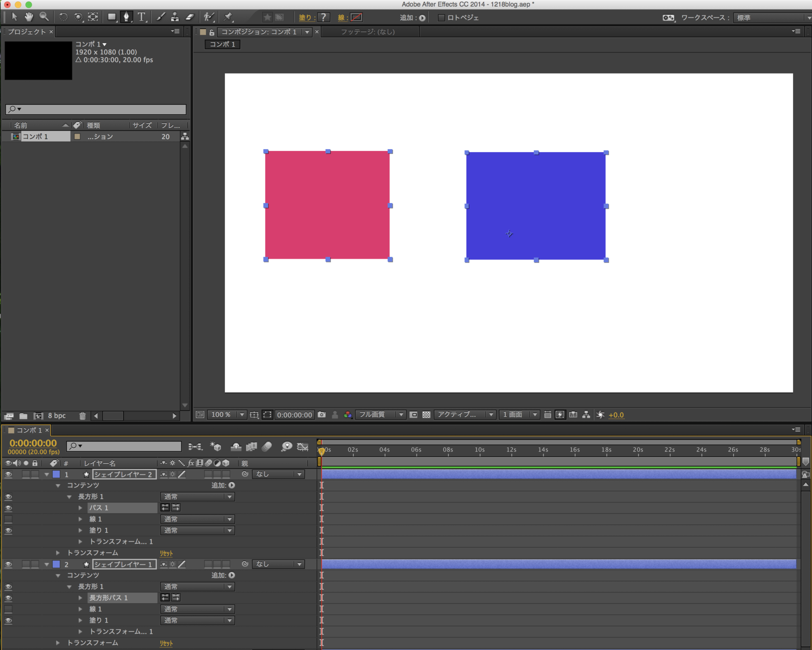Expand 長方形パス 1 property
Viewport: 812px width, 650px height.
tap(80, 598)
